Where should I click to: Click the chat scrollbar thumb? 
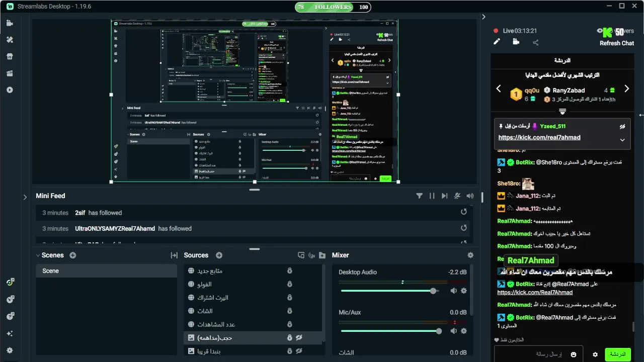click(633, 327)
